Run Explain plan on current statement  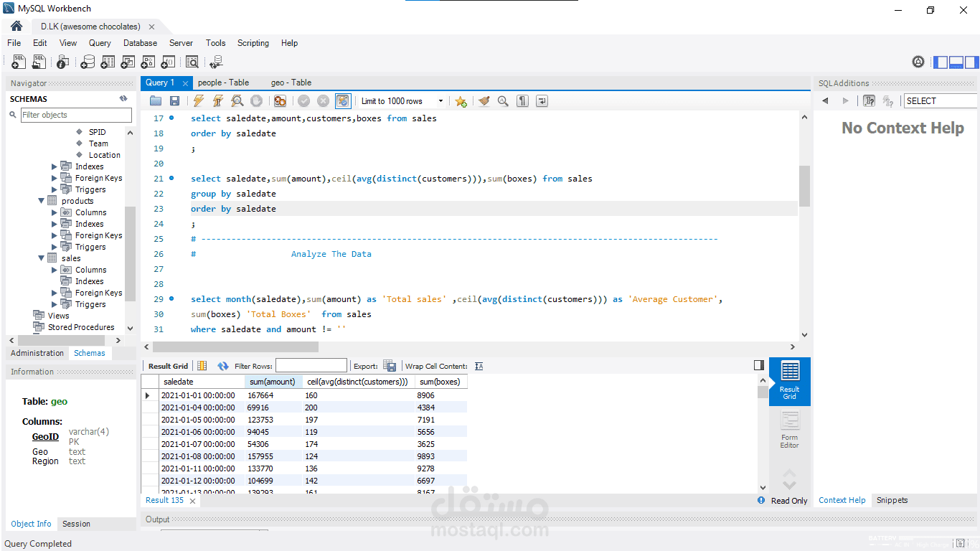(x=237, y=101)
